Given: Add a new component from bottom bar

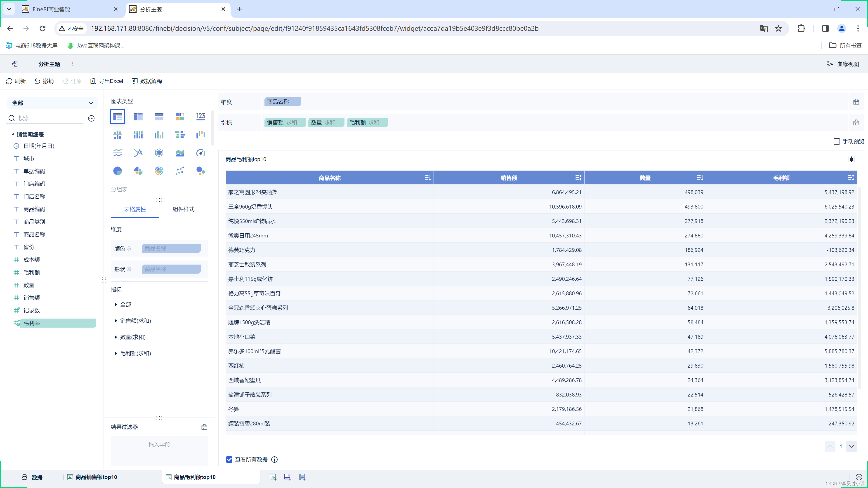Looking at the screenshot, I should [273, 477].
